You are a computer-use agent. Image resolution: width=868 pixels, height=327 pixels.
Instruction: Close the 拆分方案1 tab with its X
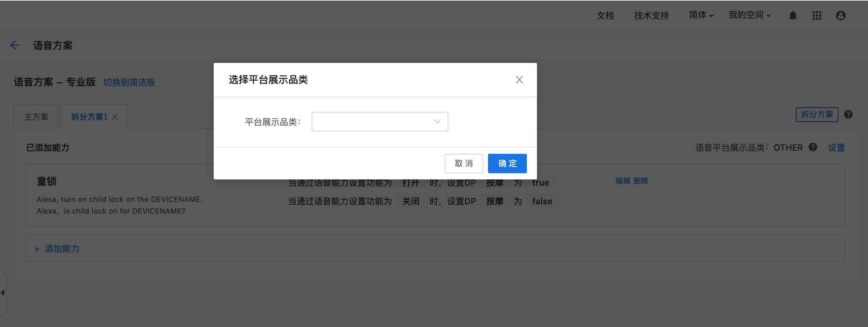point(115,117)
